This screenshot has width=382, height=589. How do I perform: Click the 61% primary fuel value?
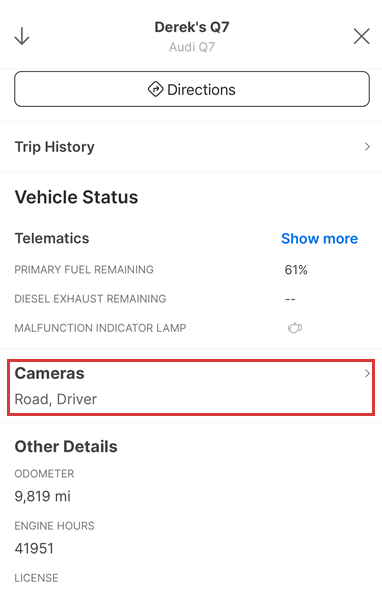click(x=296, y=270)
